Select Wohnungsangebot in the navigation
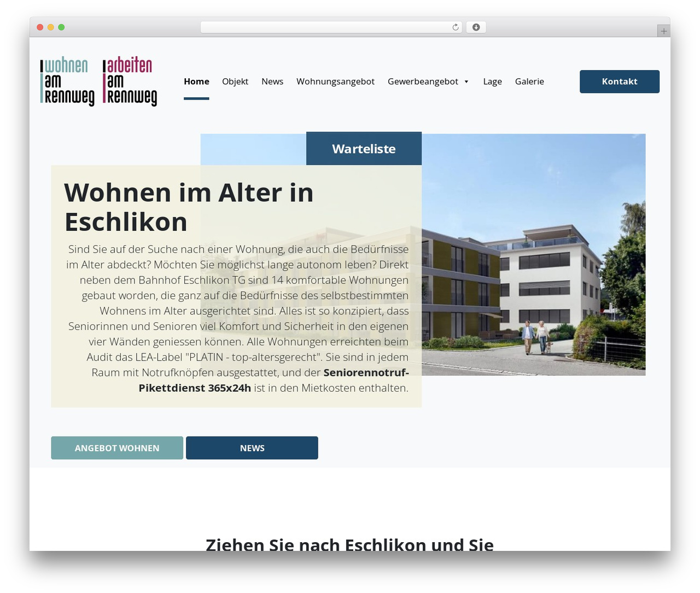Image resolution: width=700 pixels, height=593 pixels. point(335,82)
